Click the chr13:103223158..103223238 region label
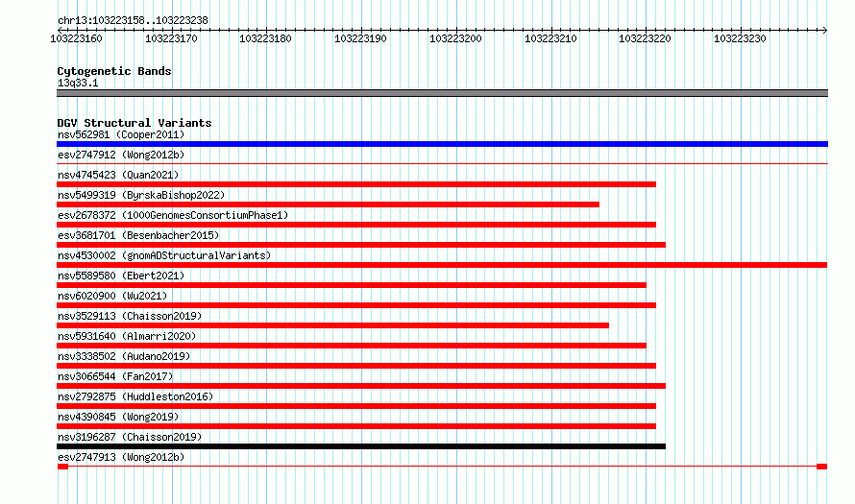The height and width of the screenshot is (504, 855). 133,20
